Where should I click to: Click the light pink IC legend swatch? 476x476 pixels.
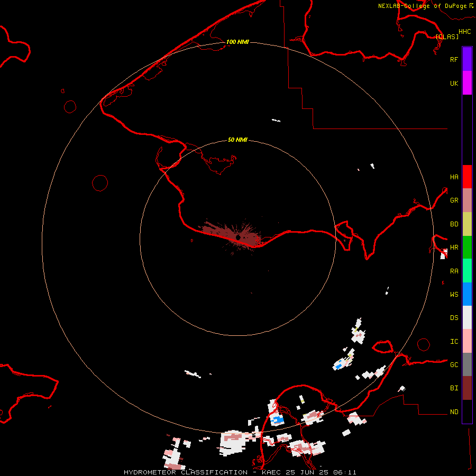coord(467,341)
